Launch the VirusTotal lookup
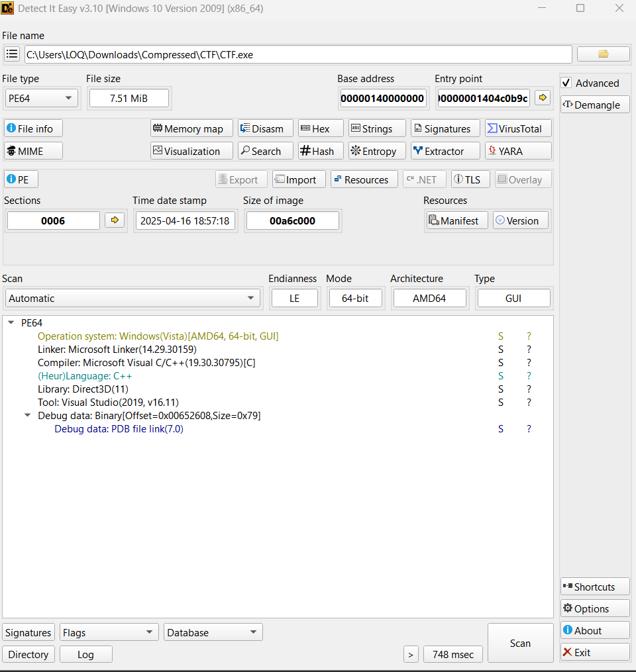This screenshot has width=636, height=672. point(518,128)
